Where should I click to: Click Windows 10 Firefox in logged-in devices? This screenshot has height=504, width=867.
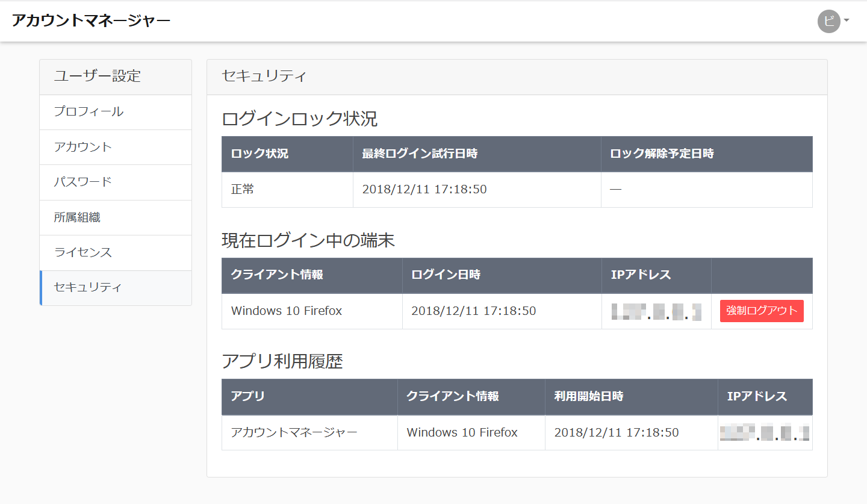[x=287, y=311]
